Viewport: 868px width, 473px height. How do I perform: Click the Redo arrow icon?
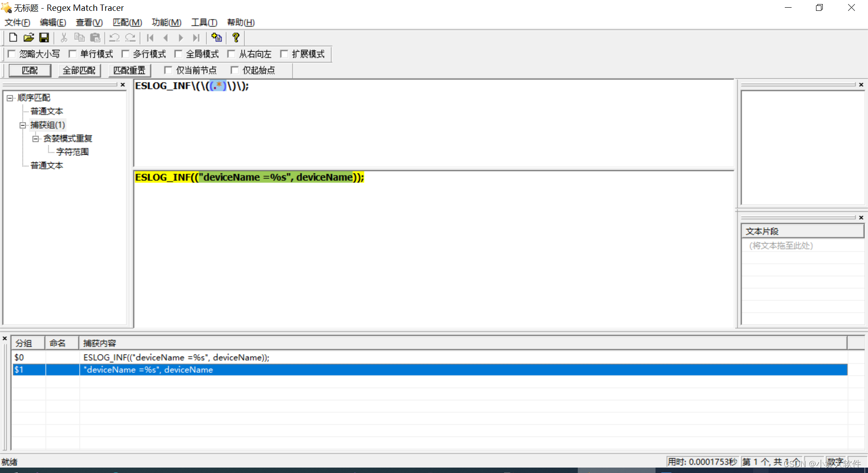130,38
